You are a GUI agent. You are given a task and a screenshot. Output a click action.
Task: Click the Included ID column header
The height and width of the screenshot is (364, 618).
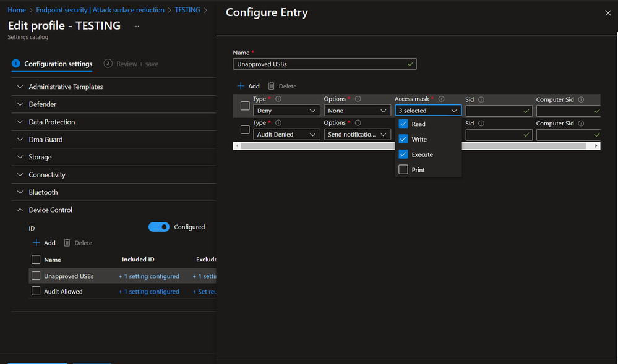138,259
